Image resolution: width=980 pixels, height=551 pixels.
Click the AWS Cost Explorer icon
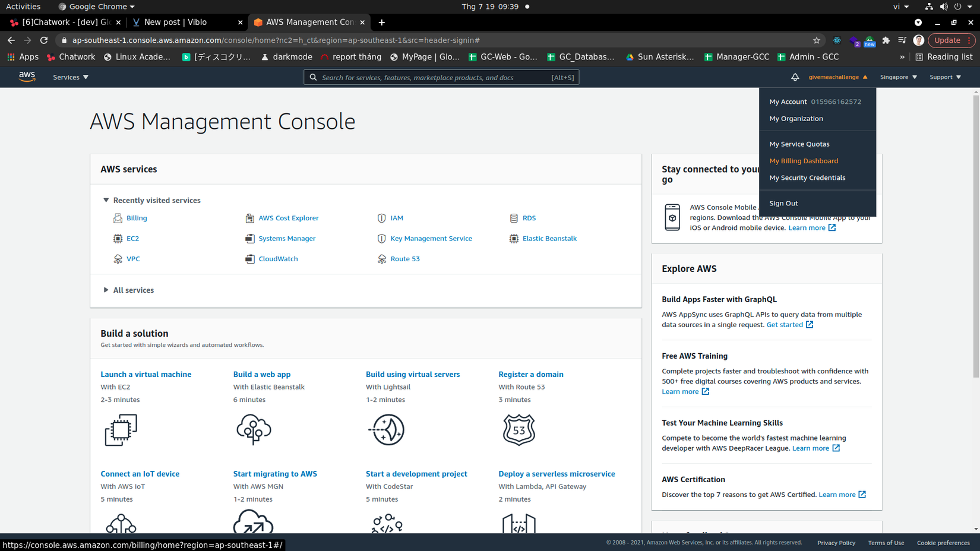pyautogui.click(x=249, y=218)
